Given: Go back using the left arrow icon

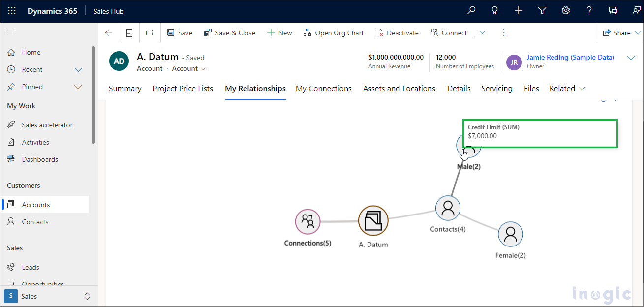Looking at the screenshot, I should [109, 33].
